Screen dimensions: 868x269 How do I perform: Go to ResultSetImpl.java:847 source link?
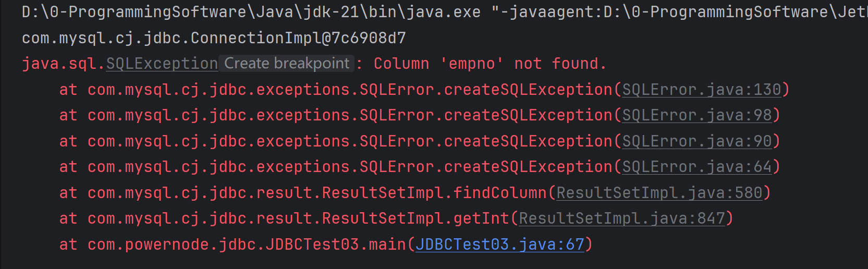(622, 218)
